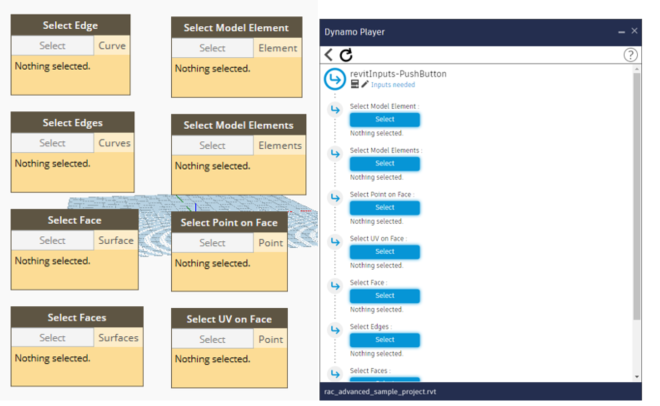660x406 pixels.
Task: Click the arrow icon beside Select Face input
Action: [335, 286]
